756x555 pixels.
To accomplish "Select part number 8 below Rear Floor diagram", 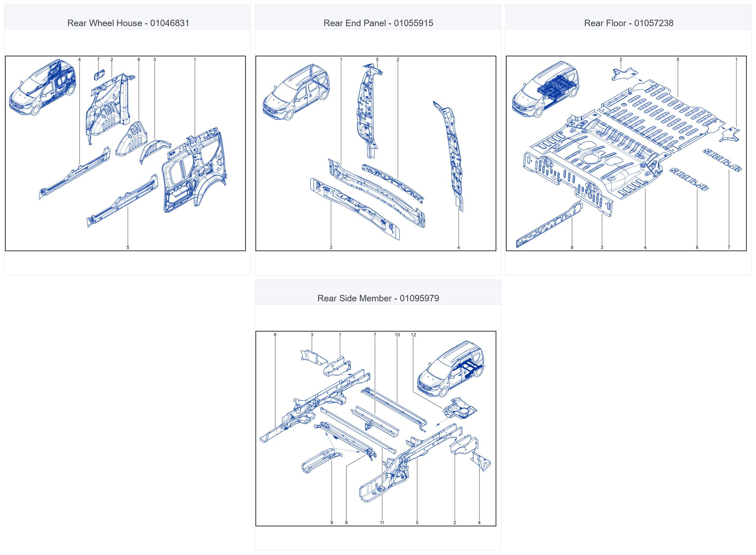I will (572, 247).
